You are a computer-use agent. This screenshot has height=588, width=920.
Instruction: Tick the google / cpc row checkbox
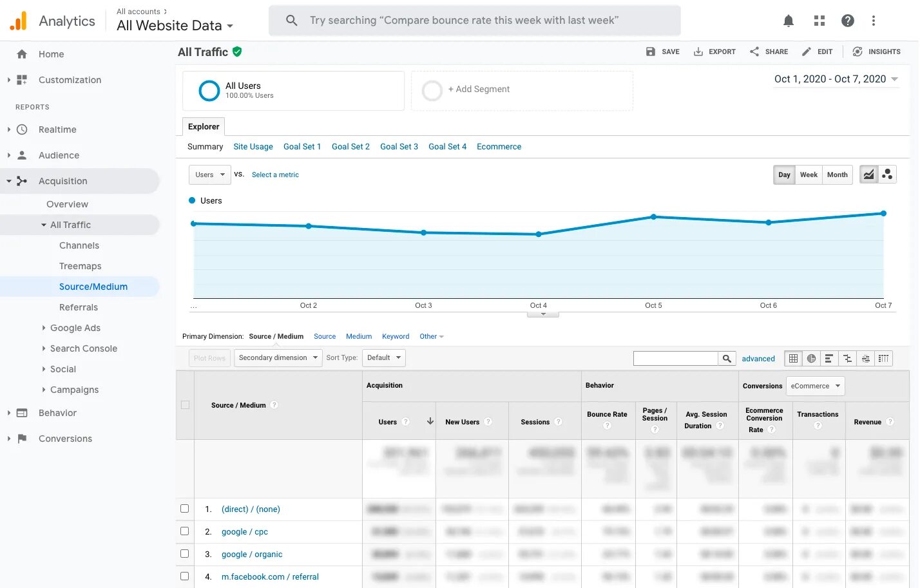pyautogui.click(x=185, y=531)
